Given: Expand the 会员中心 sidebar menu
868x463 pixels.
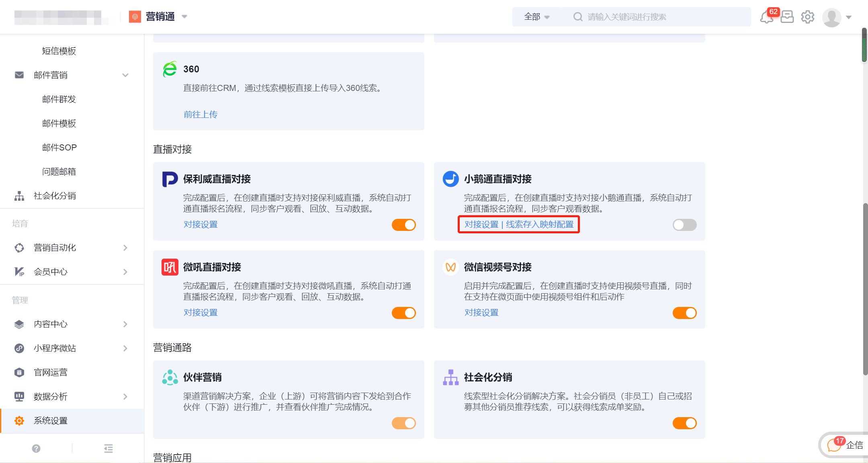Looking at the screenshot, I should click(x=125, y=272).
